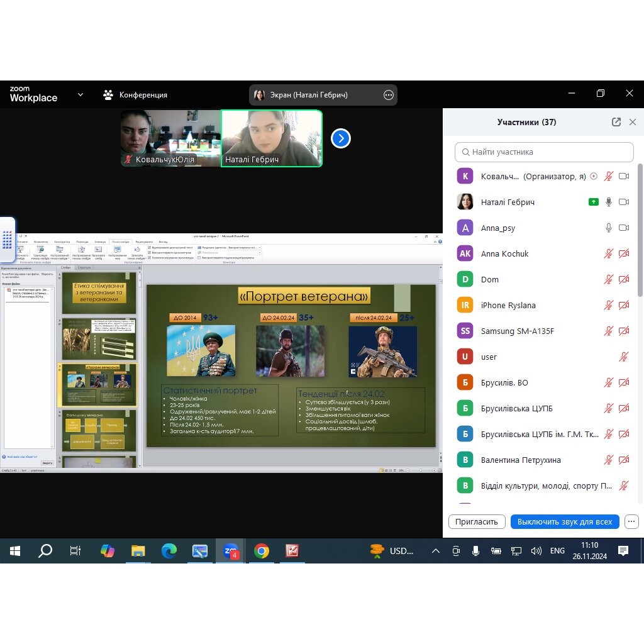Open Конференция menu item
This screenshot has height=644, width=644.
135,95
